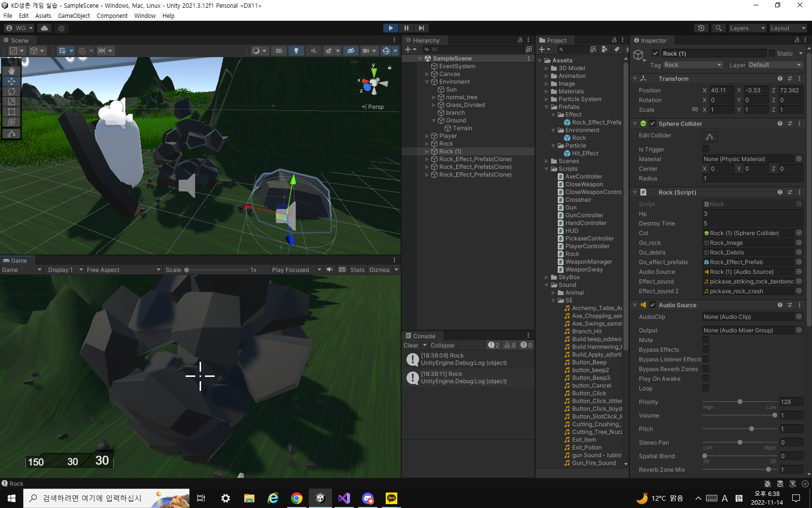Toggle the Audio Source enabled checkbox
The image size is (812, 508).
652,305
